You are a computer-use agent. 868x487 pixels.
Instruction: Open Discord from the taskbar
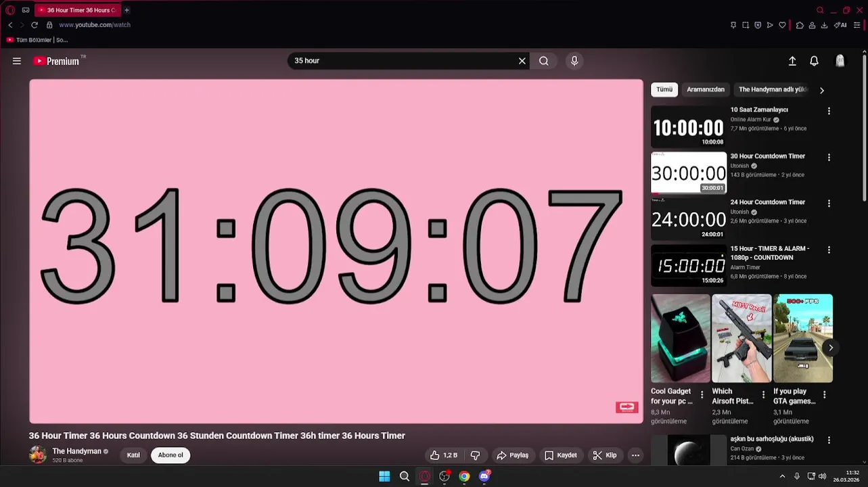pos(484,476)
